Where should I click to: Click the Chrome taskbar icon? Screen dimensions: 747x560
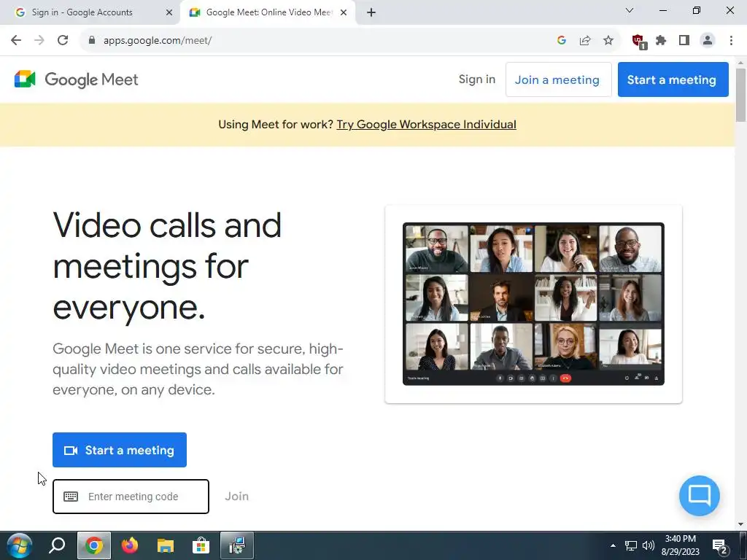click(x=94, y=545)
